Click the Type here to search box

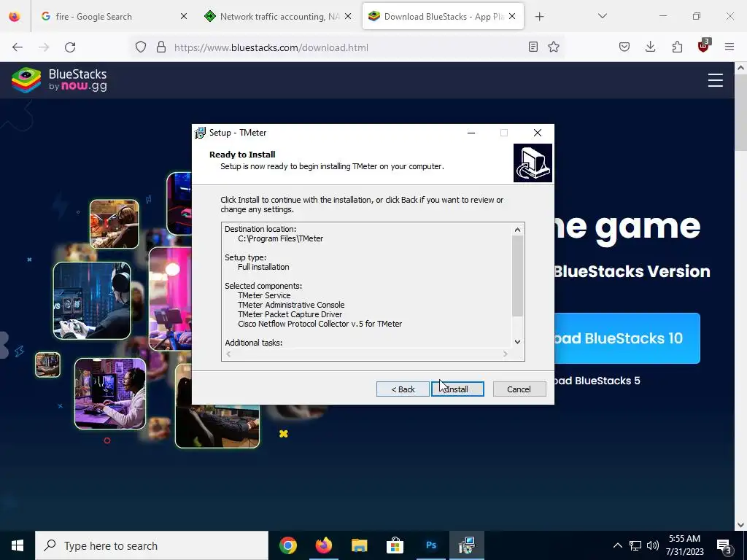click(152, 545)
